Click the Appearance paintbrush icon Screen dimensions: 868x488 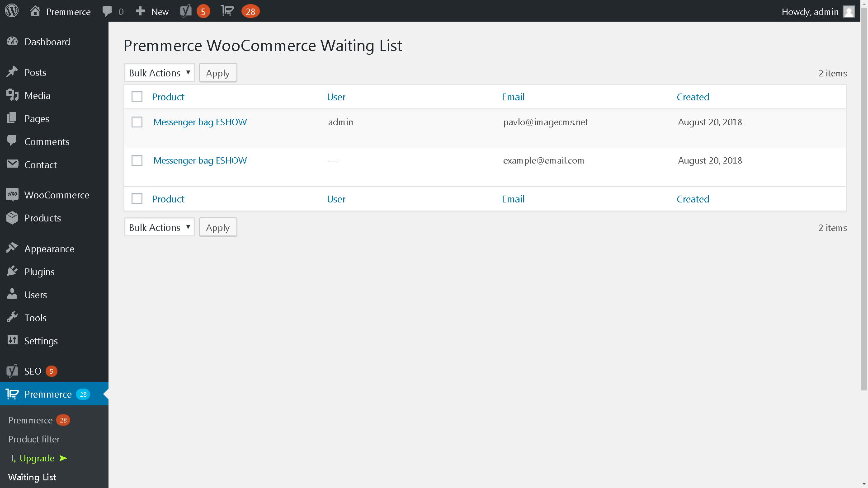[x=12, y=248]
